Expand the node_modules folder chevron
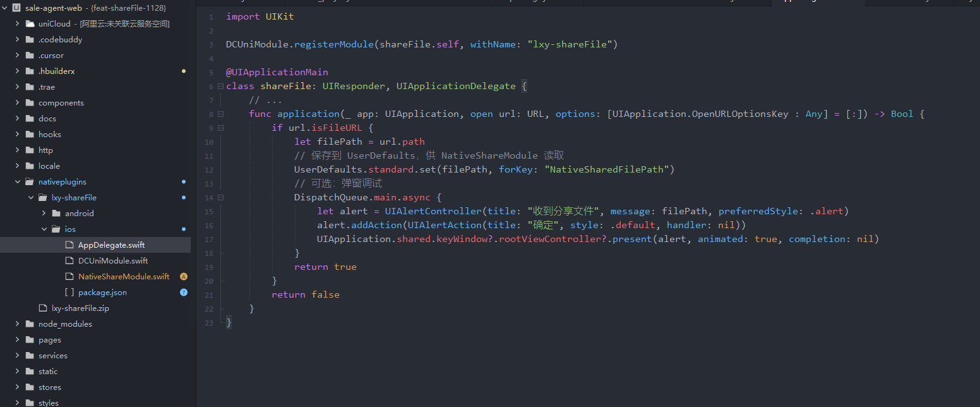 17,324
